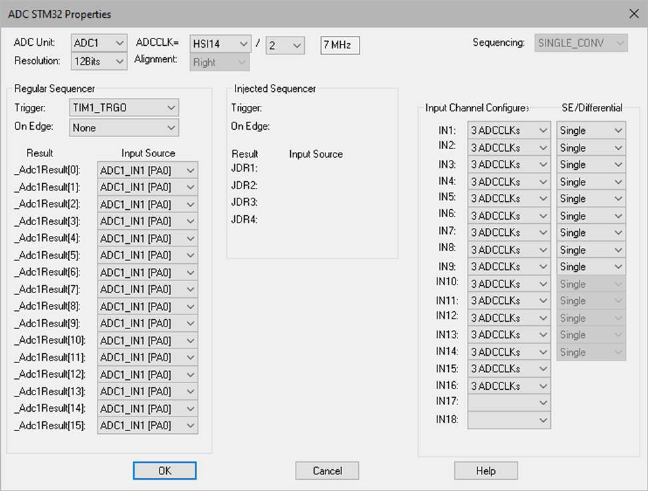Open _Adc1Result[13] input source dropdown
This screenshot has width=648, height=491.
[148, 391]
